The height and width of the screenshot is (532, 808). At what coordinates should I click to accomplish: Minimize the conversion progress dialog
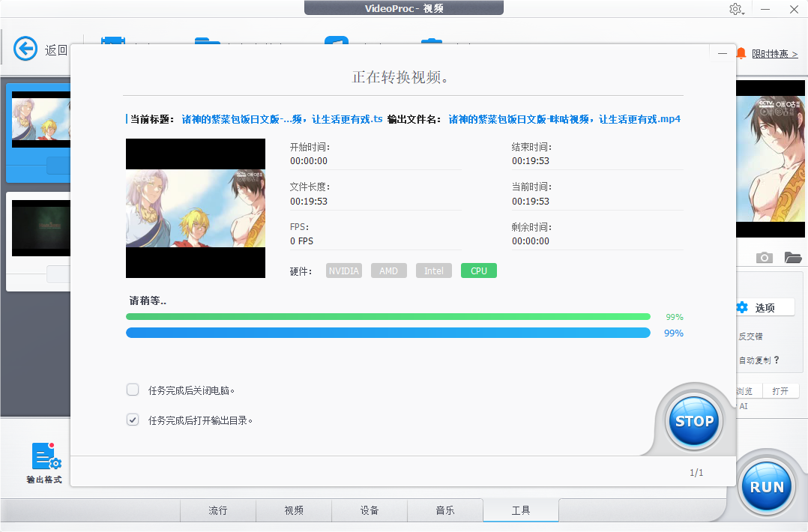point(722,54)
